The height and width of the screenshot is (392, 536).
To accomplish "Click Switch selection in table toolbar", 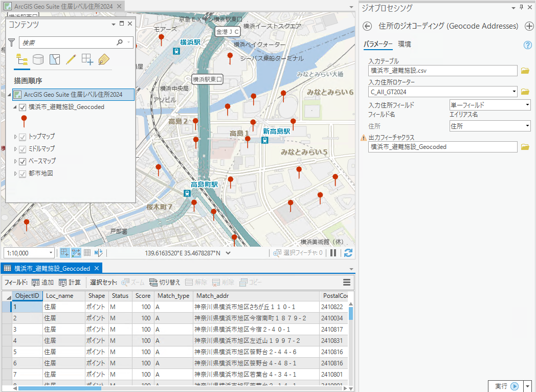I will tap(164, 282).
